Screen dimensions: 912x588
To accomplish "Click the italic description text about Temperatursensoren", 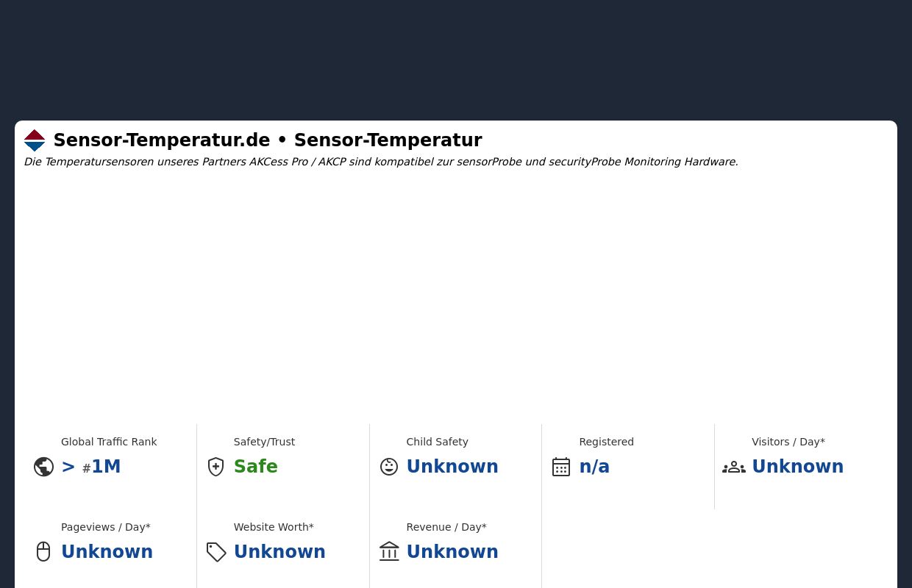I will click(381, 162).
